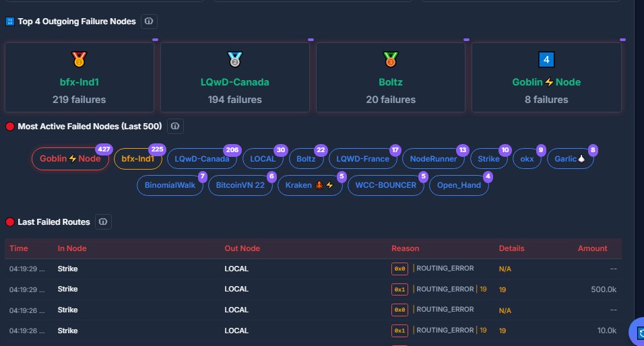Click the number 4 badge above Goblin Node
Screen dimensions: 644x346
pos(546,59)
